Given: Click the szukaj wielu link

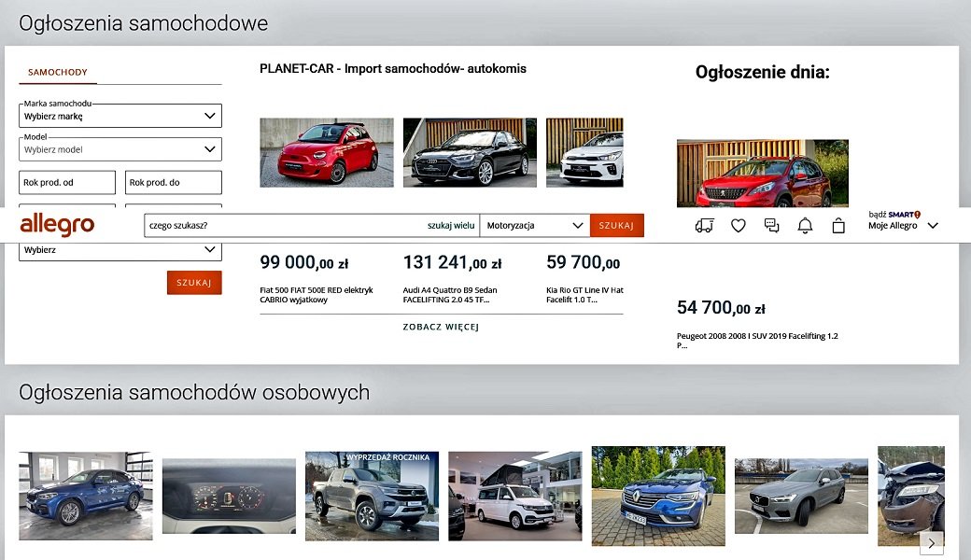Looking at the screenshot, I should (451, 226).
